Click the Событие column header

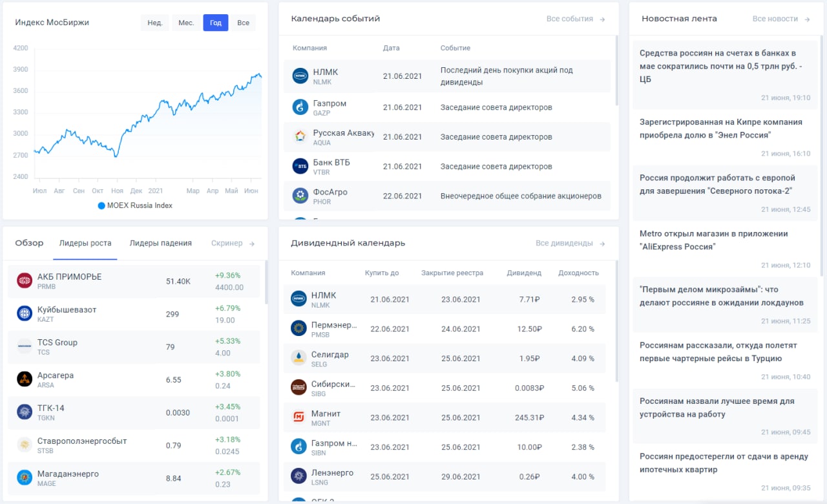pos(455,48)
